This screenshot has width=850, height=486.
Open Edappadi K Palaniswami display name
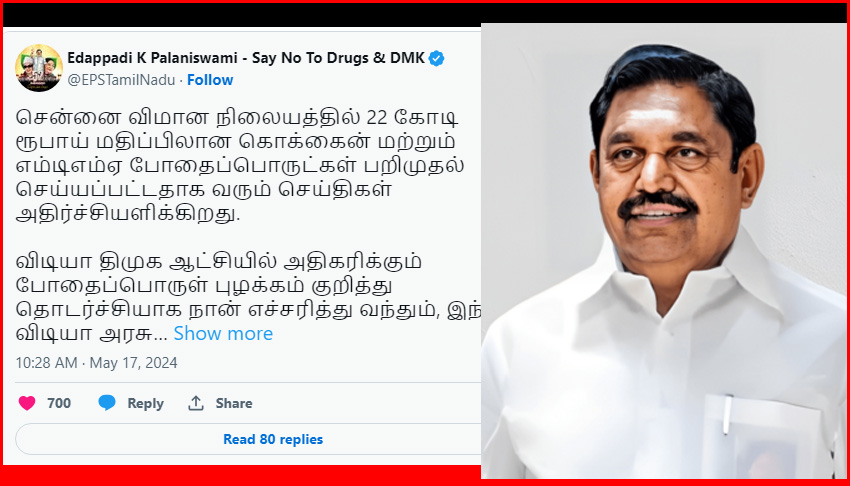246,58
